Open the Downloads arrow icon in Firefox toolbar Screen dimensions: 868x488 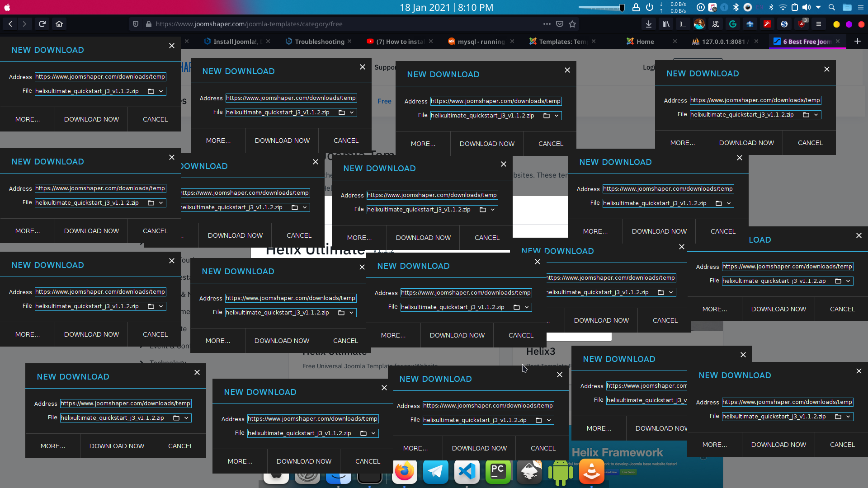click(649, 24)
